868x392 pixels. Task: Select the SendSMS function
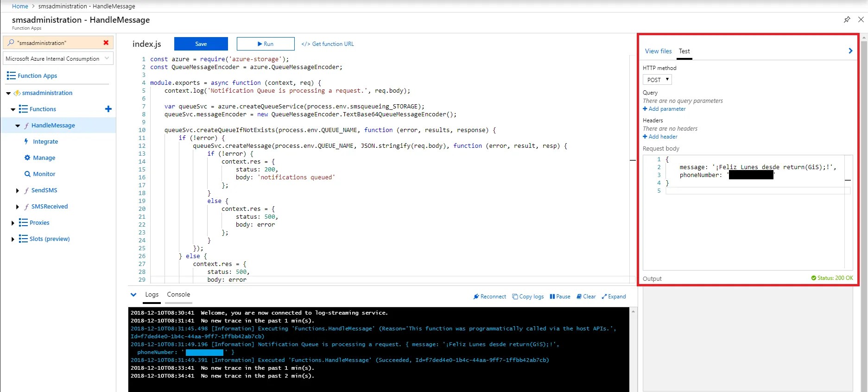44,190
